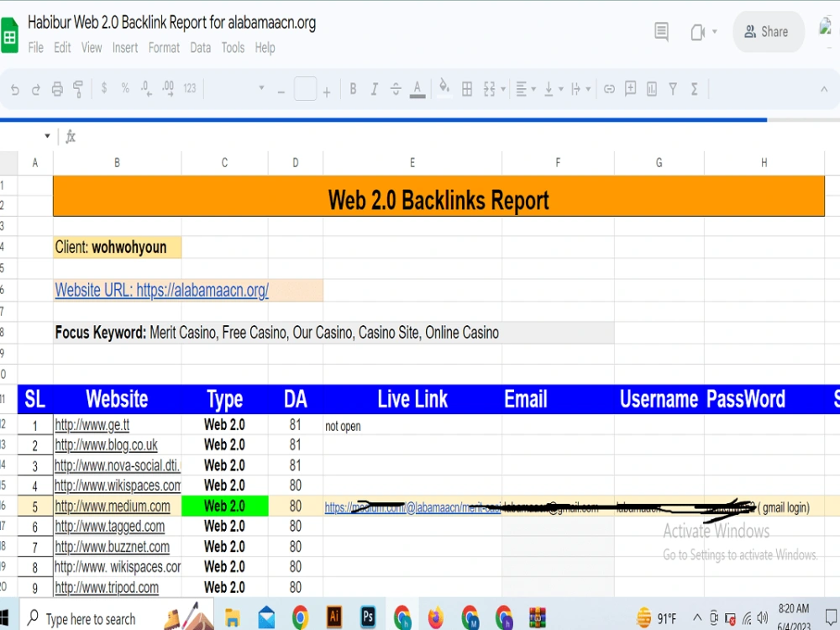This screenshot has width=840, height=630.
Task: Open the Insert menu
Action: pos(125,48)
